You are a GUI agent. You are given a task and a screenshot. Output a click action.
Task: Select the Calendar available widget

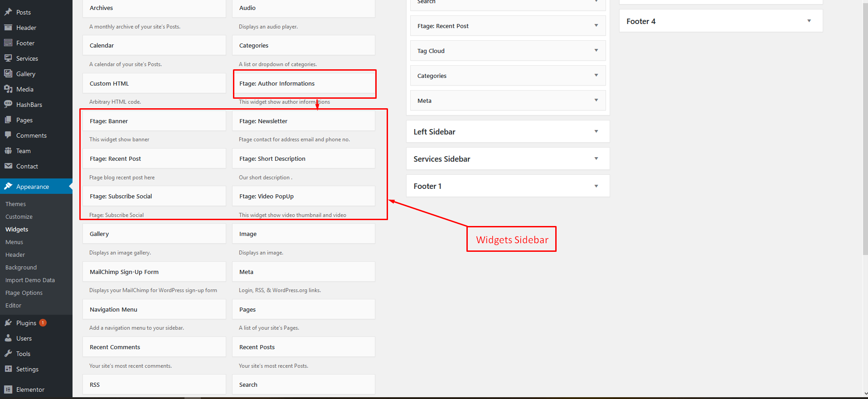(154, 45)
